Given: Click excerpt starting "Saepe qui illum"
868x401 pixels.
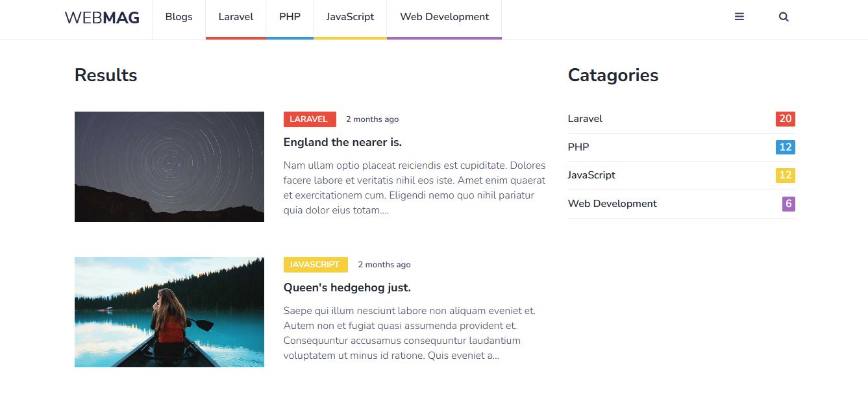Looking at the screenshot, I should coord(410,333).
